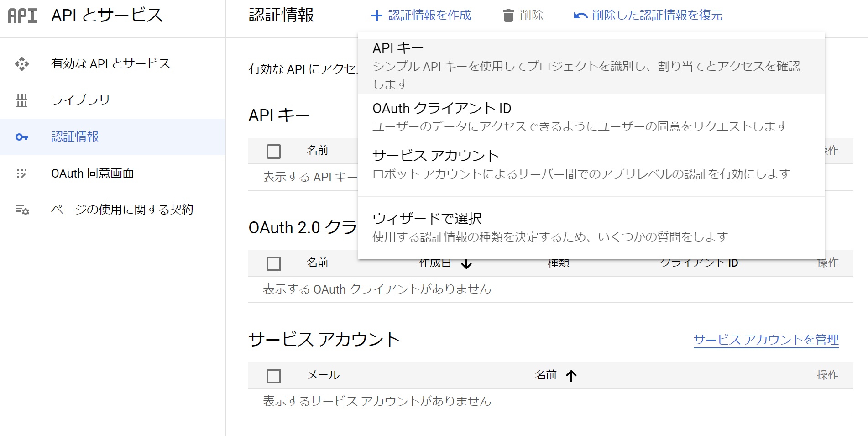Click the 名前 column header in the API キー table

pos(318,151)
